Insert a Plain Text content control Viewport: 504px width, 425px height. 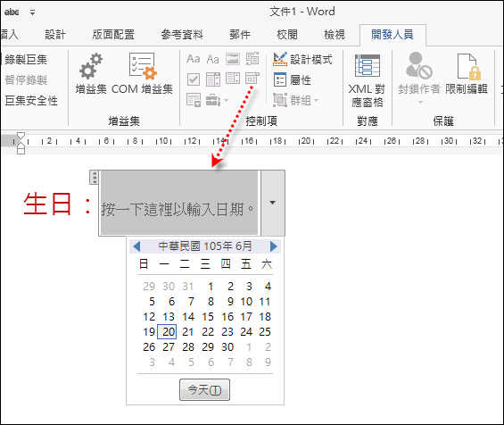pyautogui.click(x=213, y=59)
